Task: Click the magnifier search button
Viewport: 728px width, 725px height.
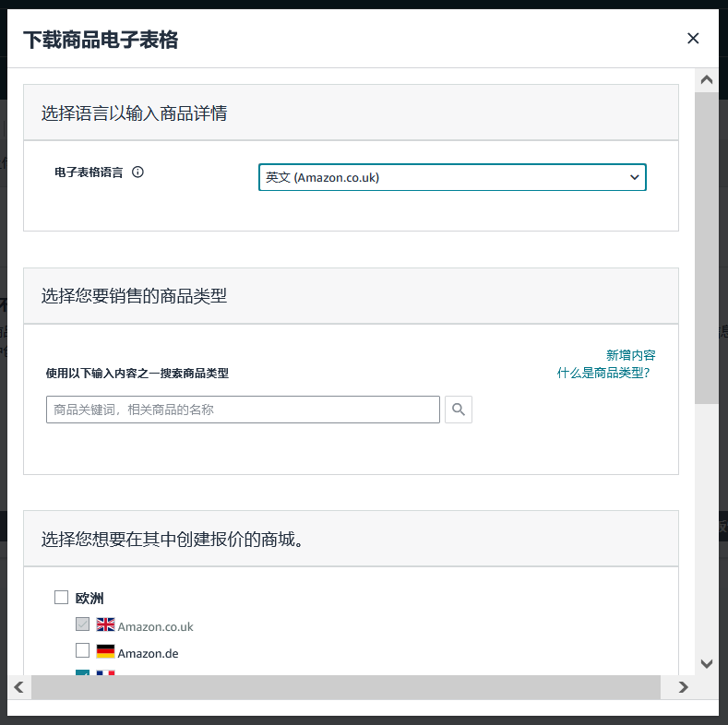Action: (x=459, y=410)
